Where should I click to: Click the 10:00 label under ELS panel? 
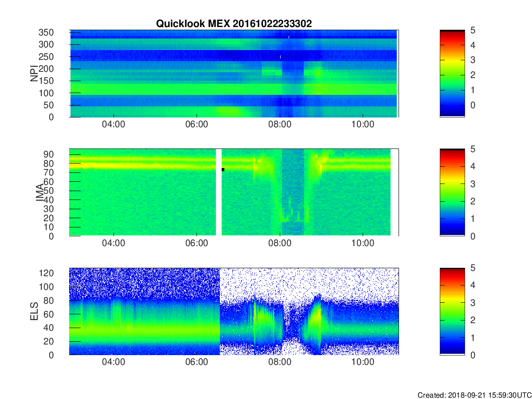pos(363,363)
